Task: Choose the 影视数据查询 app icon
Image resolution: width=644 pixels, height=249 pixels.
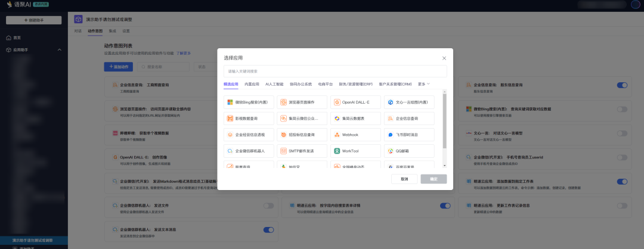Action: click(230, 119)
